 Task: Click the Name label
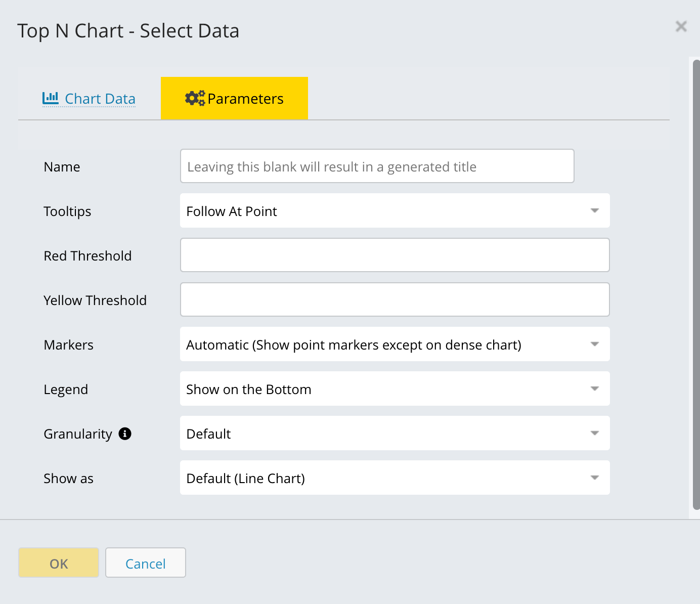tap(62, 167)
